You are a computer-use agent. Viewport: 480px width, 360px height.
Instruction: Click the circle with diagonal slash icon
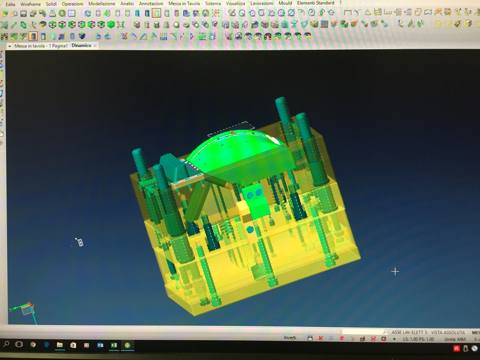(291, 13)
